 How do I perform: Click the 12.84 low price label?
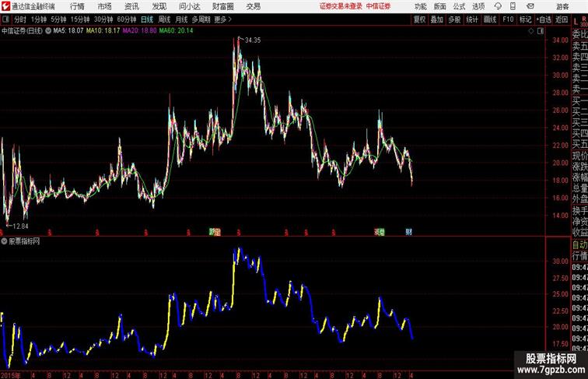pyautogui.click(x=20, y=226)
